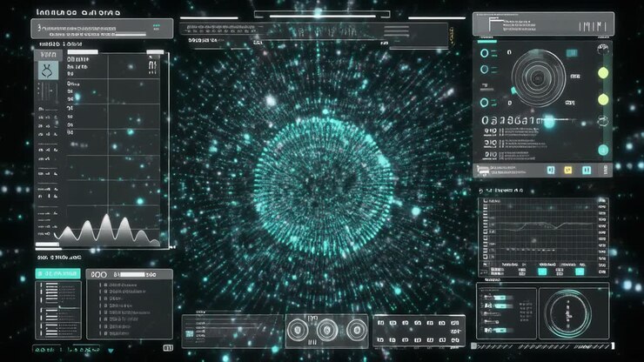
Task: Click first cyan icon in right panel footer
Action: 551,170
